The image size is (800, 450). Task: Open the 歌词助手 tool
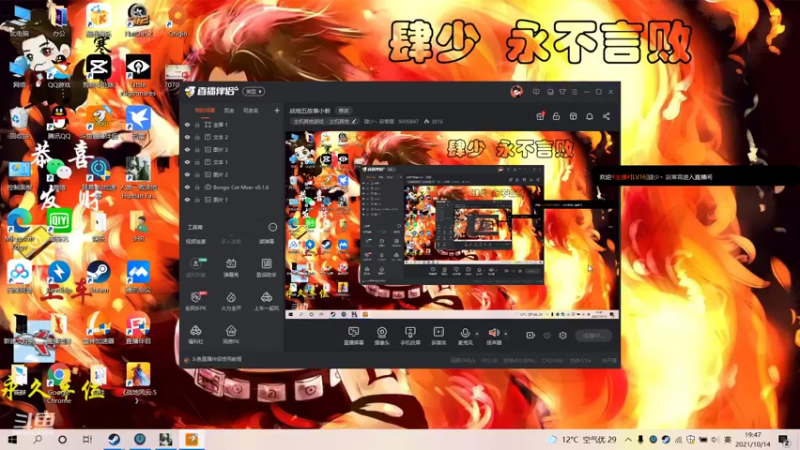pos(266,267)
